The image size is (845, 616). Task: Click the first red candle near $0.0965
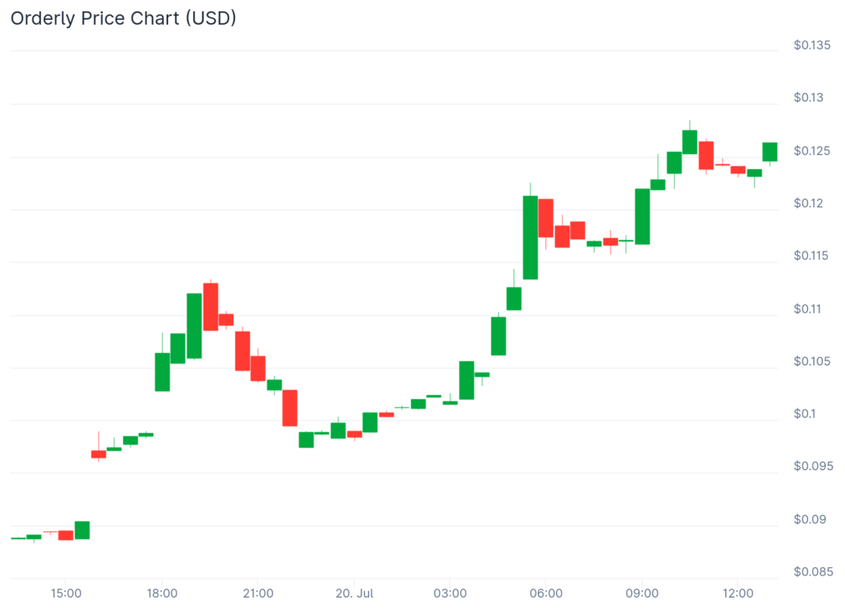[98, 454]
